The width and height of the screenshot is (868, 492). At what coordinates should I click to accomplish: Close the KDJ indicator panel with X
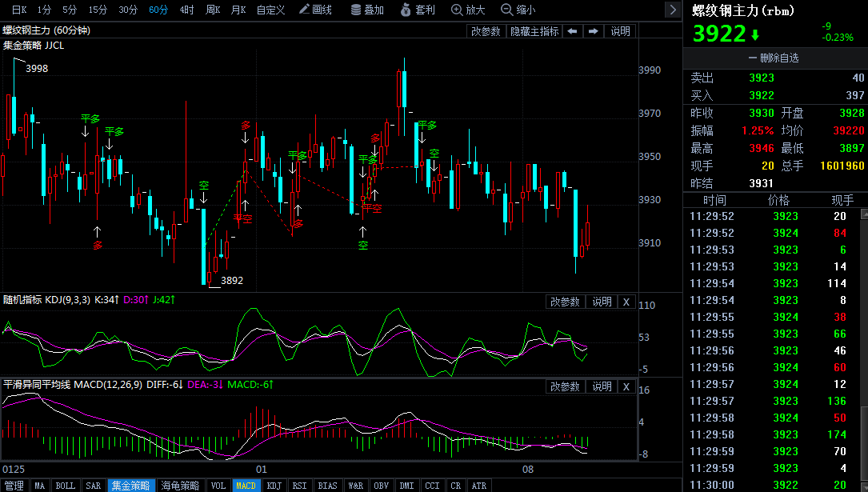pos(626,302)
